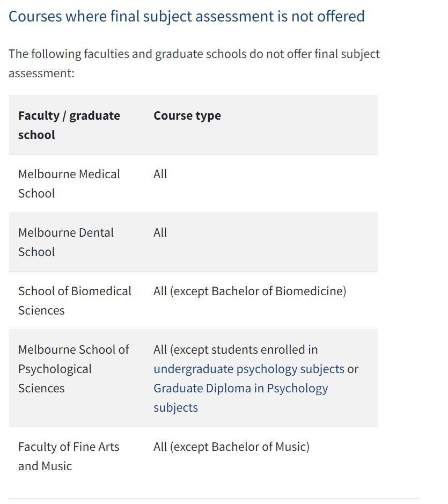Click the School of Biomedical Sciences cell
The image size is (448, 504).
74,301
